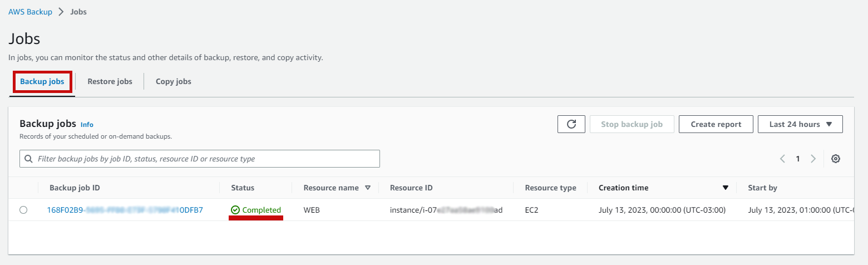Click the Create report button
Viewport: 868px width, 265px height.
pyautogui.click(x=716, y=124)
